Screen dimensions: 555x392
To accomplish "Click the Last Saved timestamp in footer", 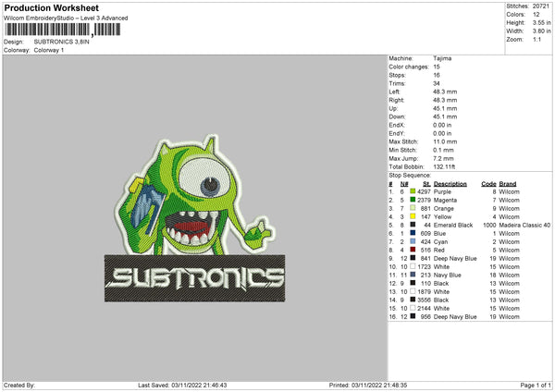I will (182, 385).
